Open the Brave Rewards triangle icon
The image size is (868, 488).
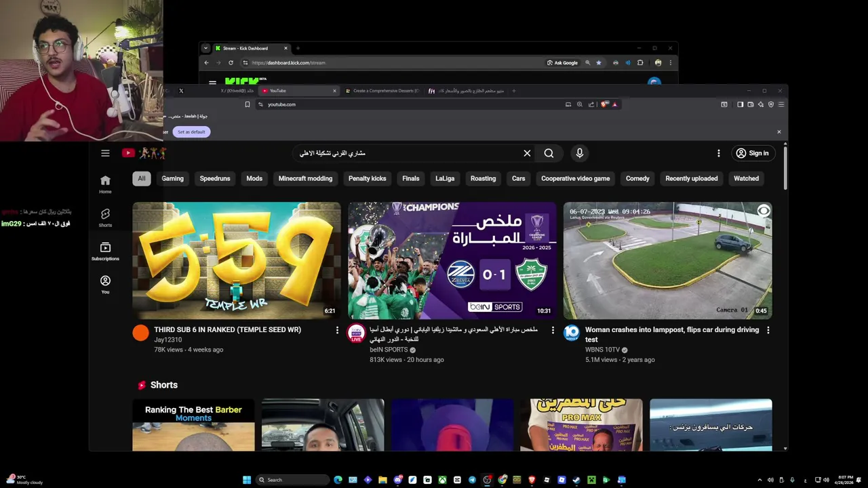point(614,104)
